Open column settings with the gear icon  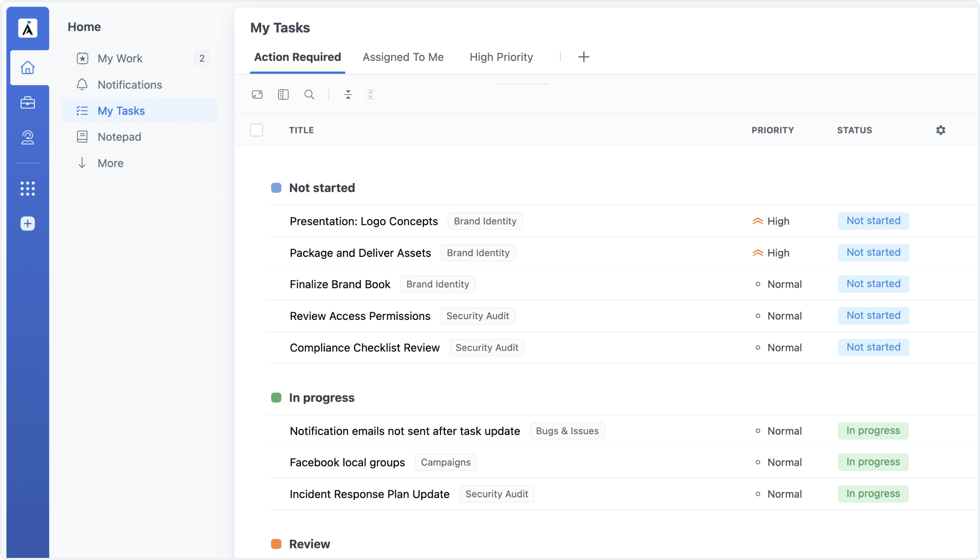click(941, 130)
